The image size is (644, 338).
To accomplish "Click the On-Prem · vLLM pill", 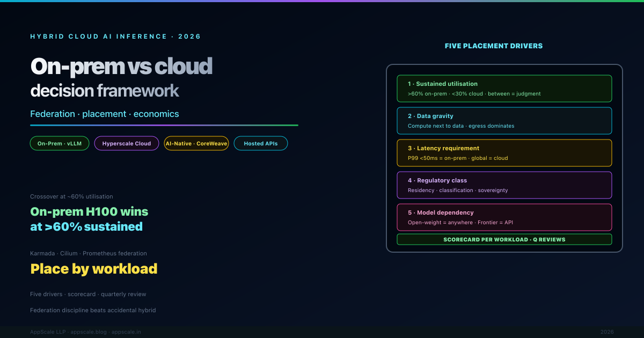I will click(60, 143).
